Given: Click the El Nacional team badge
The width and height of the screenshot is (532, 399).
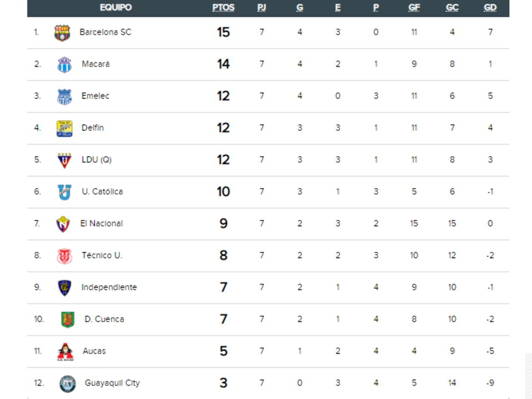Looking at the screenshot, I should (63, 224).
